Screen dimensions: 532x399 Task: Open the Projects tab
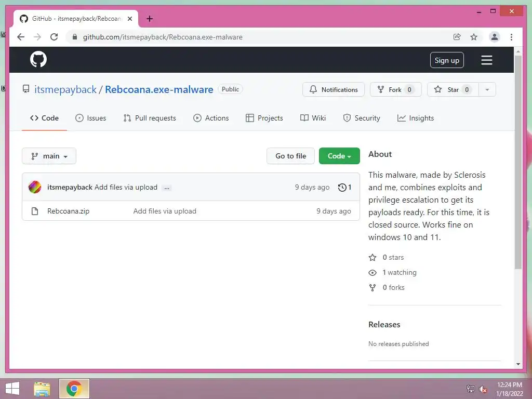pyautogui.click(x=264, y=118)
